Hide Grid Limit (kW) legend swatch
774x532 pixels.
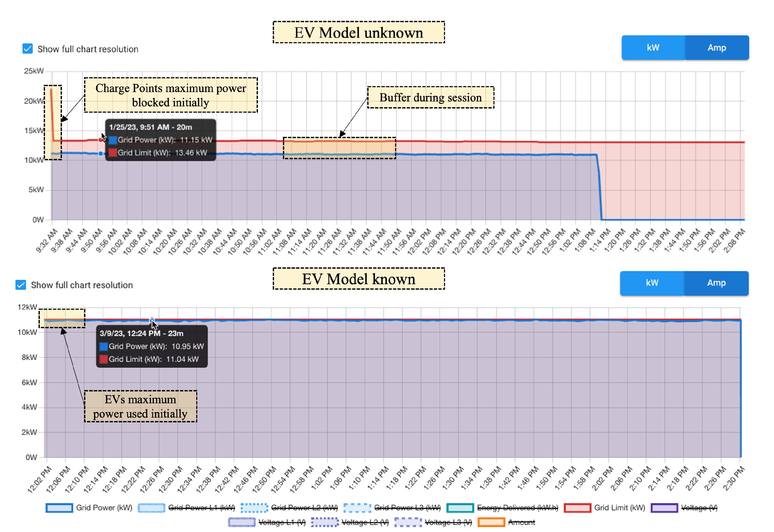pyautogui.click(x=578, y=508)
